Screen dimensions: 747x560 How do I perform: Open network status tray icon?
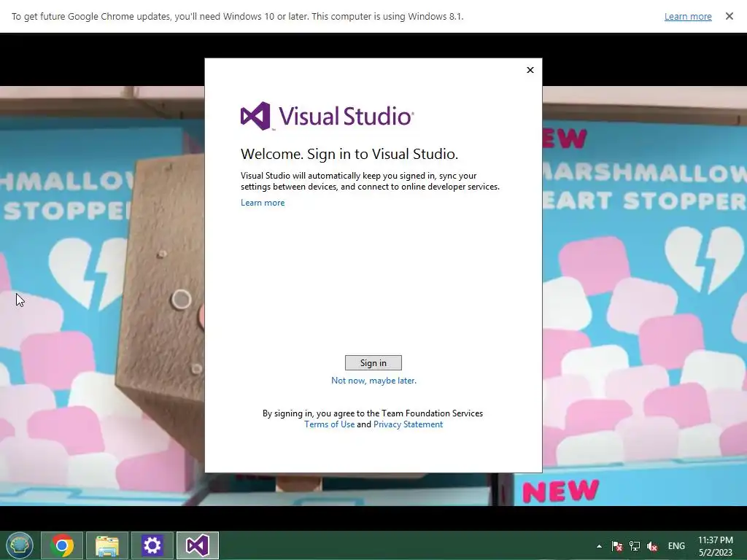[x=635, y=546]
